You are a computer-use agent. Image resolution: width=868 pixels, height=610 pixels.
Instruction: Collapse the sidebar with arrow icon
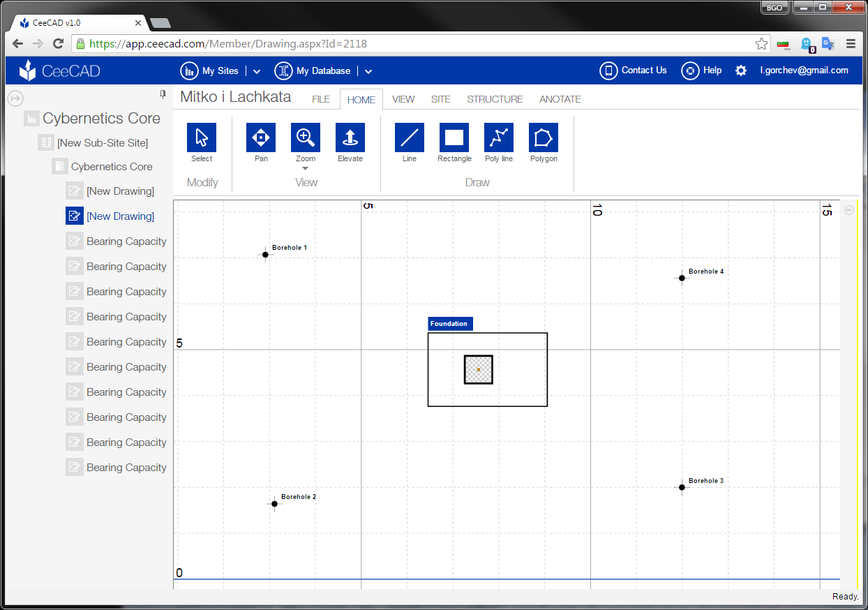coord(16,98)
